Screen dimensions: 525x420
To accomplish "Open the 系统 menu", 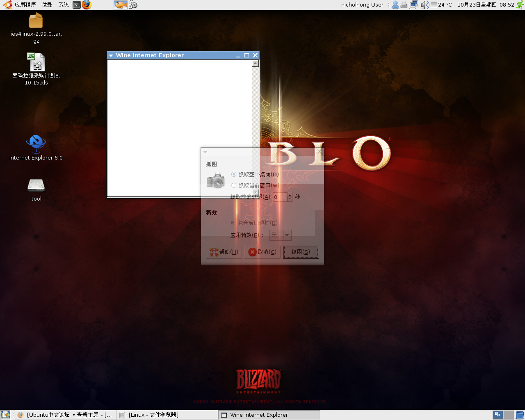I will (63, 5).
